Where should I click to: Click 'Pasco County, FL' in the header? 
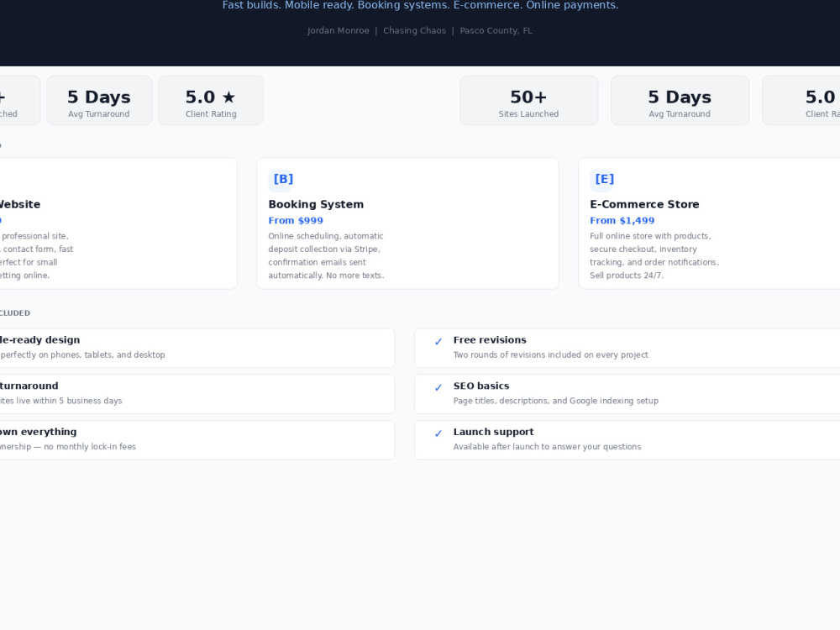(496, 30)
